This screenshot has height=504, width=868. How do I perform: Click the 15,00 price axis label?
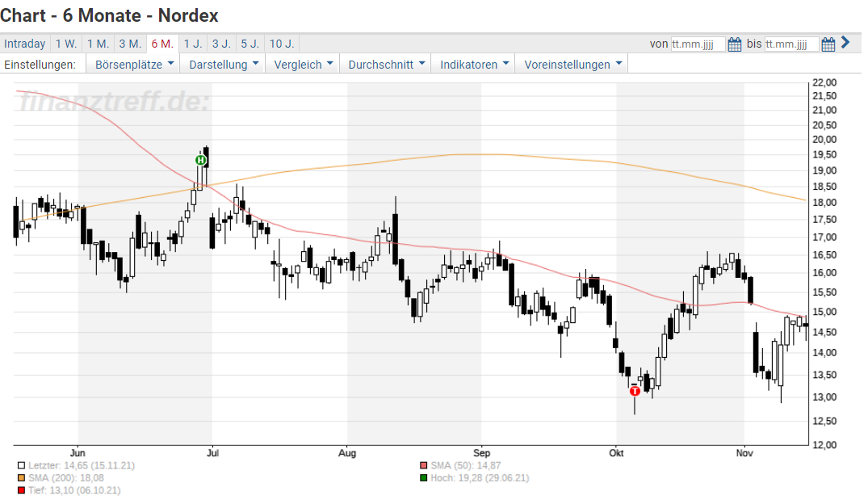[824, 312]
